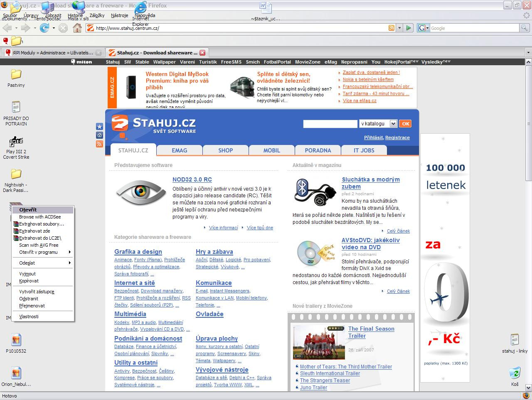Choose Odstranit in the context menu
Screen dimensions: 532x400
click(x=43, y=299)
